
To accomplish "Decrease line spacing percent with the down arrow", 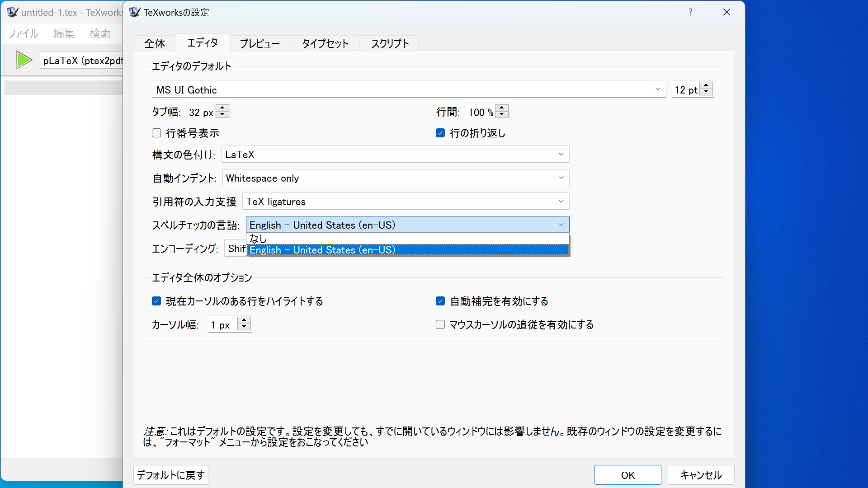I will [502, 115].
